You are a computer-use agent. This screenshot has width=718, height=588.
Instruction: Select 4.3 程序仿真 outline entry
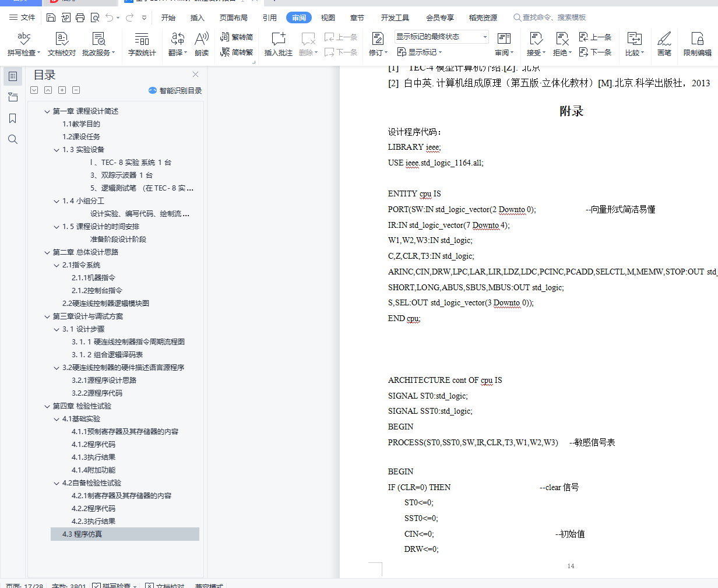[125, 534]
